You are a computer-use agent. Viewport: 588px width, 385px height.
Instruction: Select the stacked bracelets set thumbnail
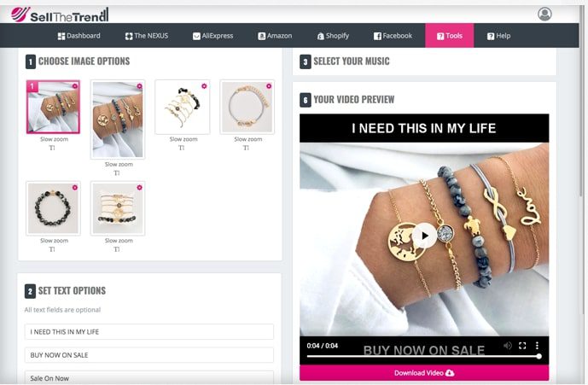(118, 208)
